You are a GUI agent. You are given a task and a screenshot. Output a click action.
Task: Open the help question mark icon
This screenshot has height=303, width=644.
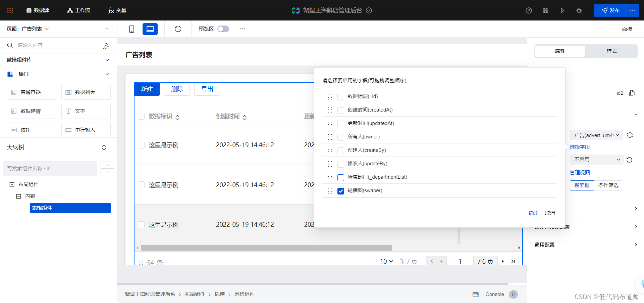point(529,10)
